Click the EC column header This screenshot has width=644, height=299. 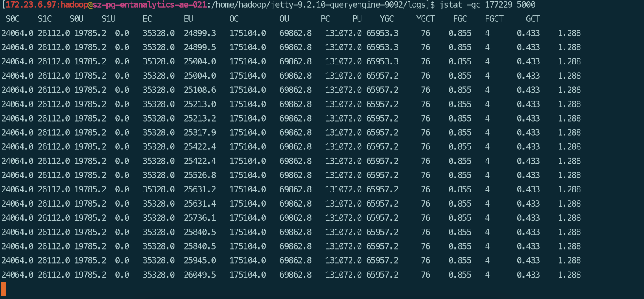point(147,19)
